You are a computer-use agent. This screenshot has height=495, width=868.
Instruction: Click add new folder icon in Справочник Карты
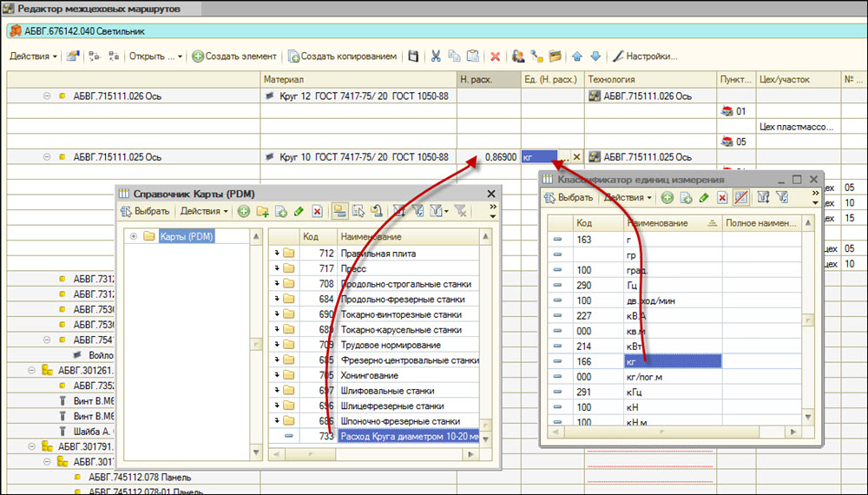click(x=262, y=211)
